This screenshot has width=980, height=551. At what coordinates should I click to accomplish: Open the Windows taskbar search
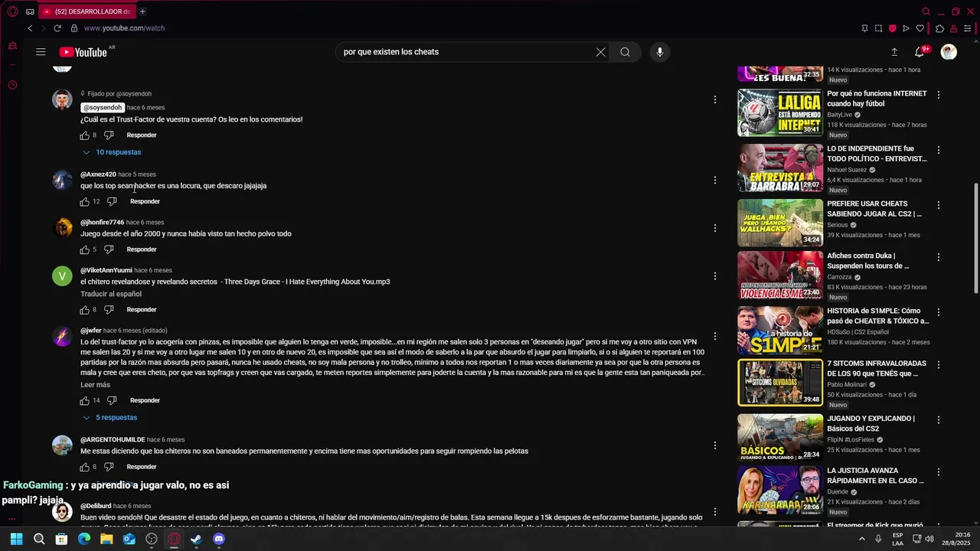tap(39, 539)
